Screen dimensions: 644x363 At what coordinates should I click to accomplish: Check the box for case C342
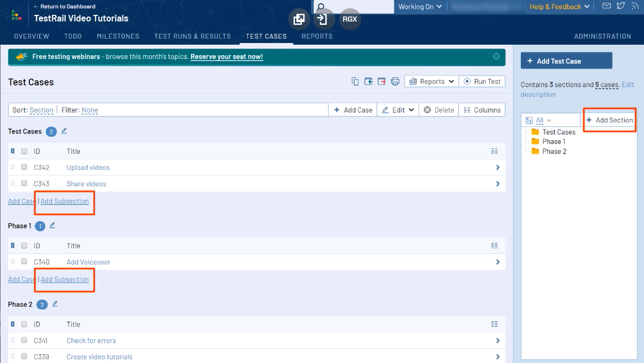coord(24,167)
